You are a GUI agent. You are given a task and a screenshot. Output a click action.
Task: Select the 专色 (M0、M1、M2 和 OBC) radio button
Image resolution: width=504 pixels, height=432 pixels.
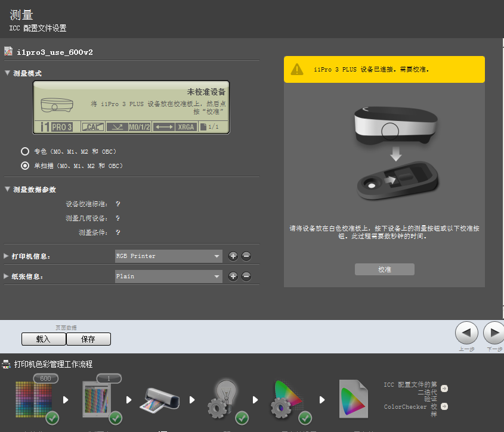pos(25,151)
